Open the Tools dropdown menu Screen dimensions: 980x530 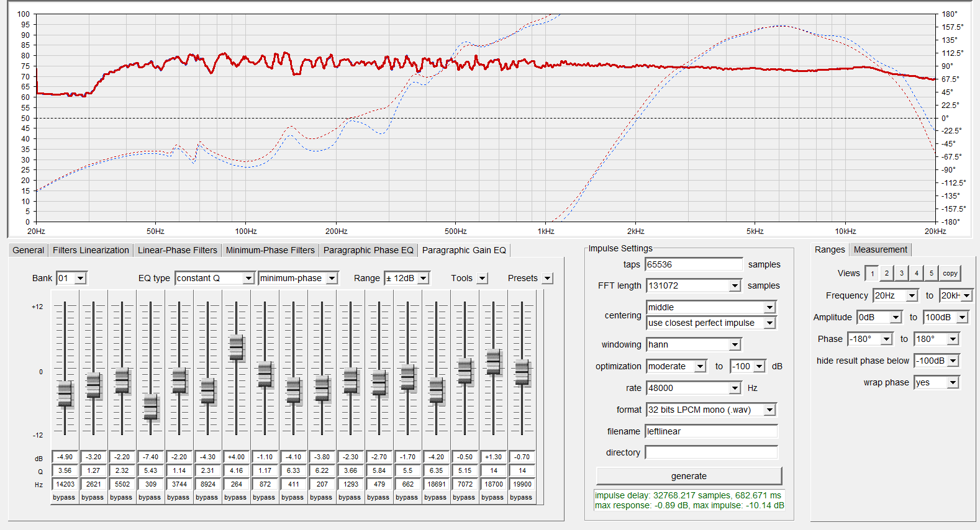483,279
